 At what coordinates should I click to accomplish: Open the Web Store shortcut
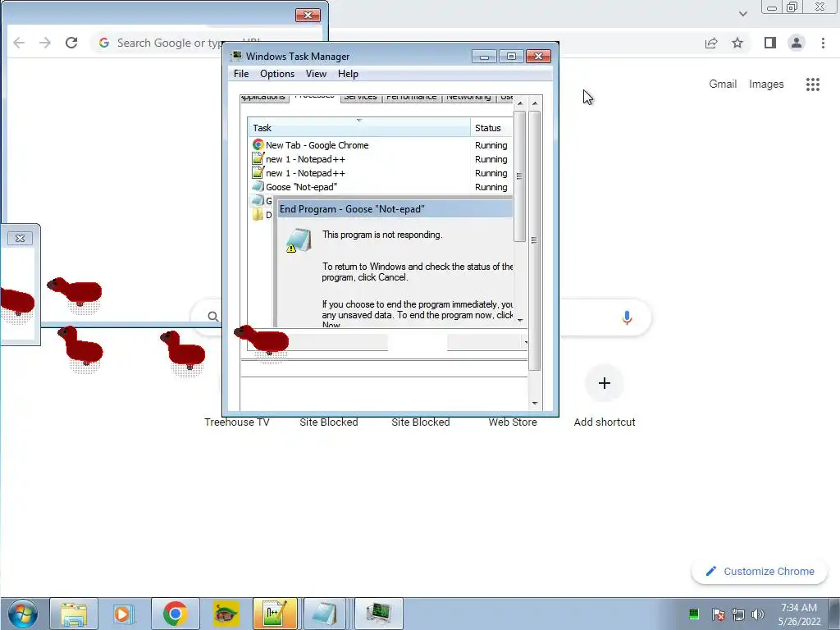click(x=513, y=422)
